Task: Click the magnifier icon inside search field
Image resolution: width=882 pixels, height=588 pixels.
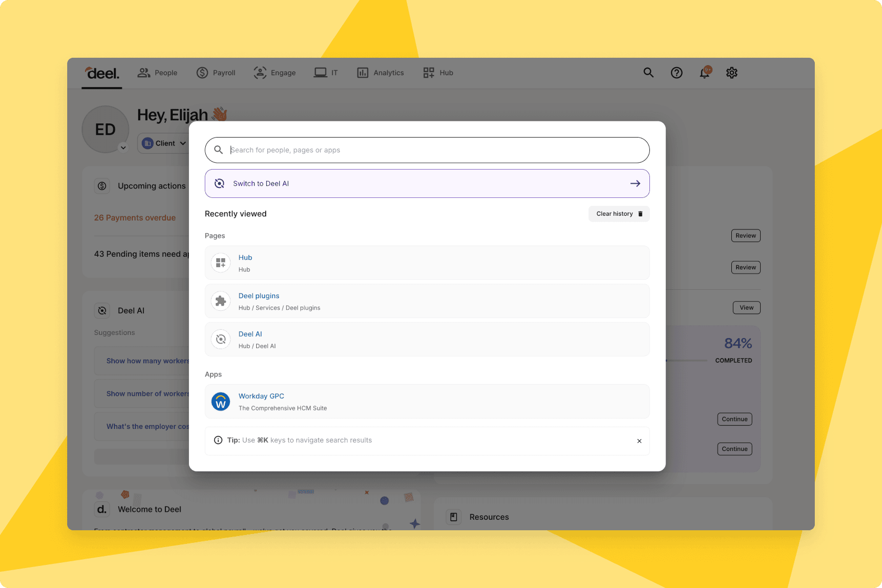Action: (218, 150)
